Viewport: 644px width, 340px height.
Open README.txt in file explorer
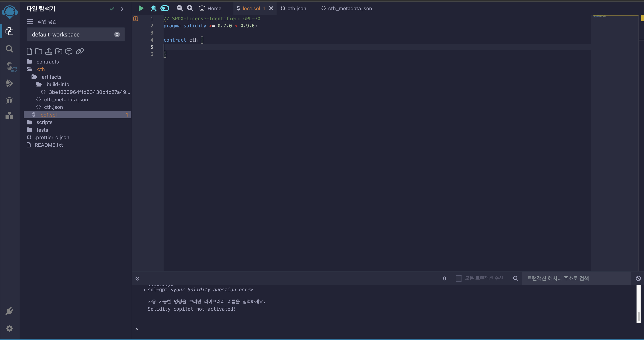point(48,145)
